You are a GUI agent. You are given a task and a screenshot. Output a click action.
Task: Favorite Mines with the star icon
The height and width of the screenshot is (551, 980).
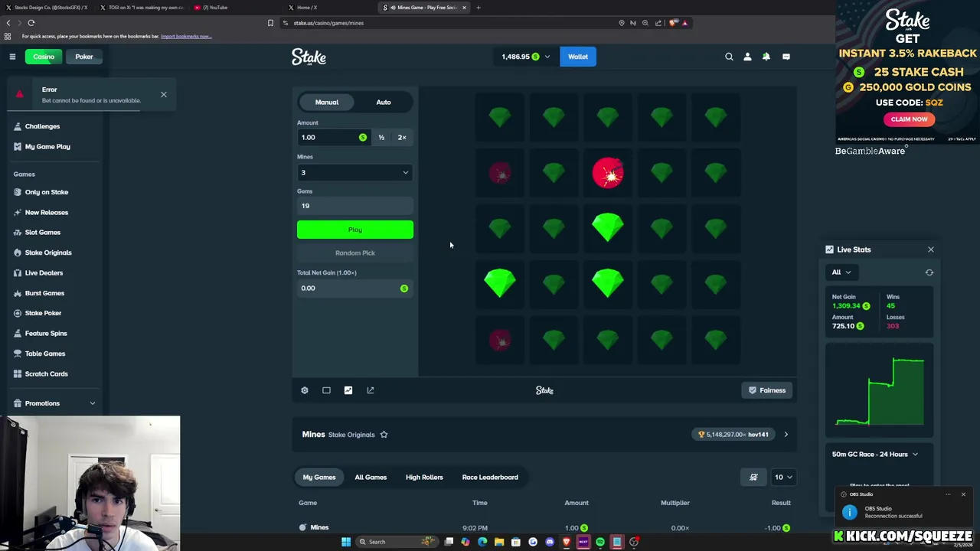point(384,435)
